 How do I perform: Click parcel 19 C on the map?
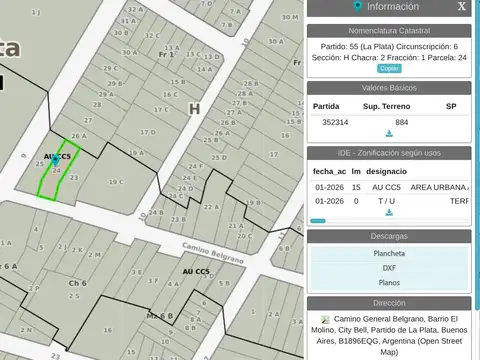tap(116, 182)
